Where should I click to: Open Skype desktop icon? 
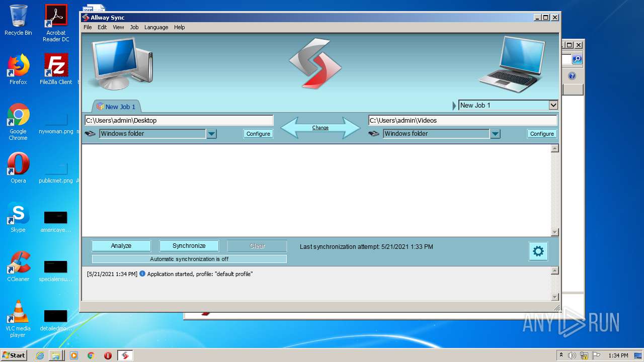point(18,217)
